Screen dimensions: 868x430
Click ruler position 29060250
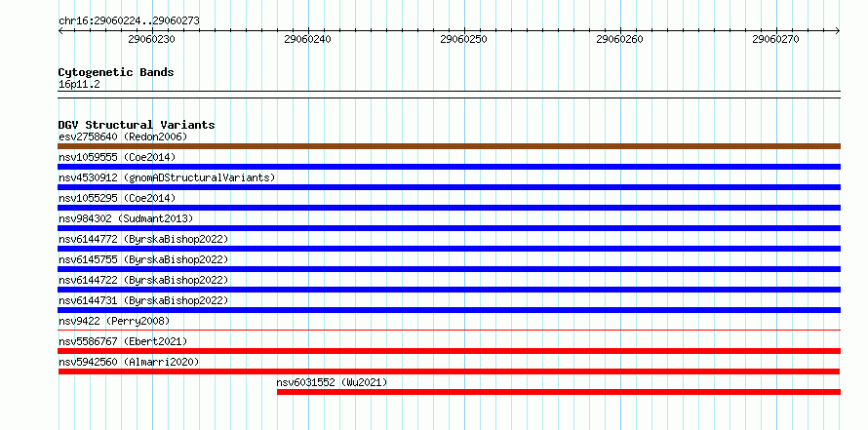[464, 39]
